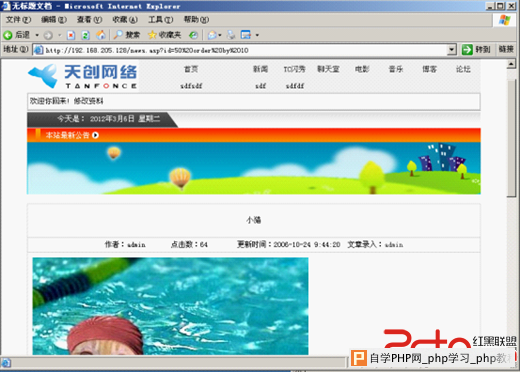Click the 新闻 navigation link
The image size is (520, 372).
click(260, 69)
